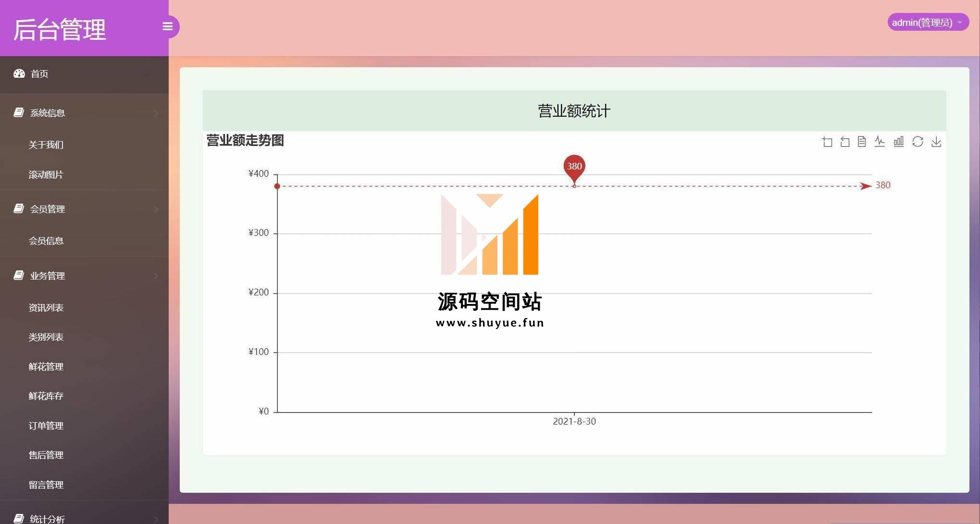Click the area zoom toolbox icon
The height and width of the screenshot is (524, 980).
(x=827, y=142)
